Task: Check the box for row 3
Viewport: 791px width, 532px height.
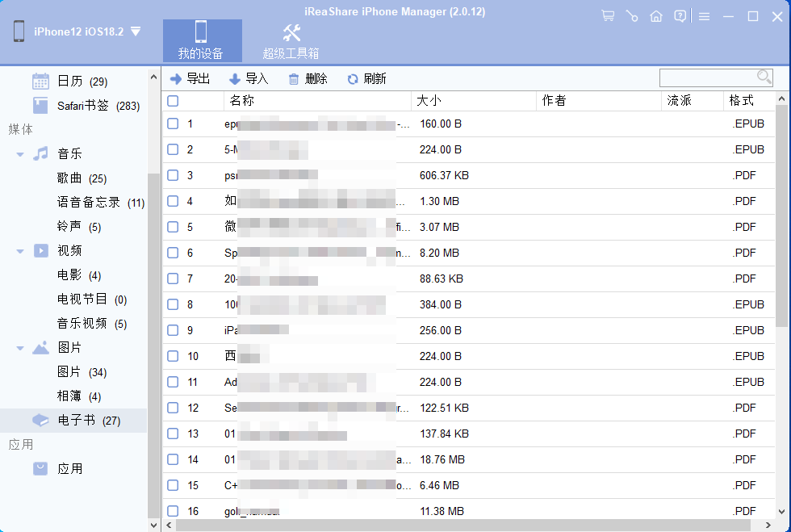Action: 173,175
